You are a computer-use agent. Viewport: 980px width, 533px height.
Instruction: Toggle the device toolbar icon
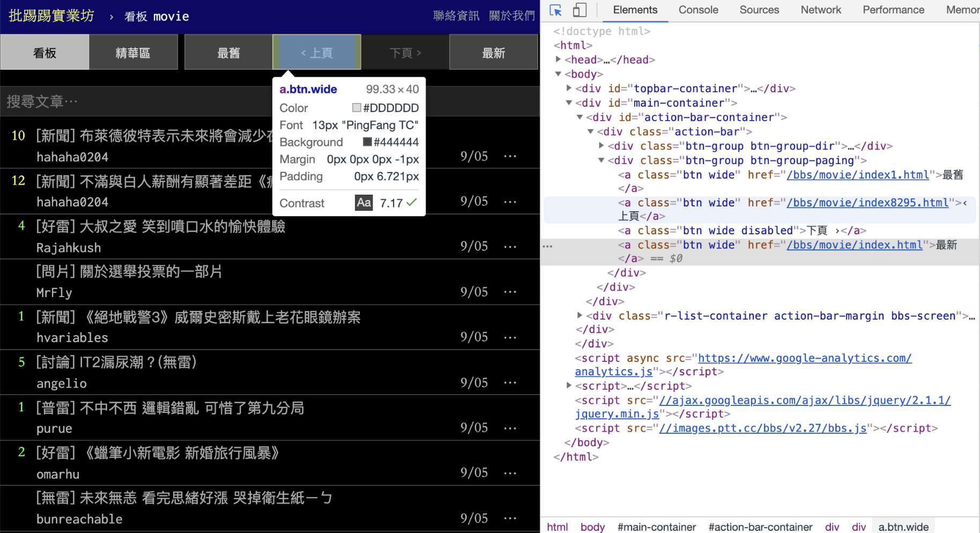[x=580, y=10]
